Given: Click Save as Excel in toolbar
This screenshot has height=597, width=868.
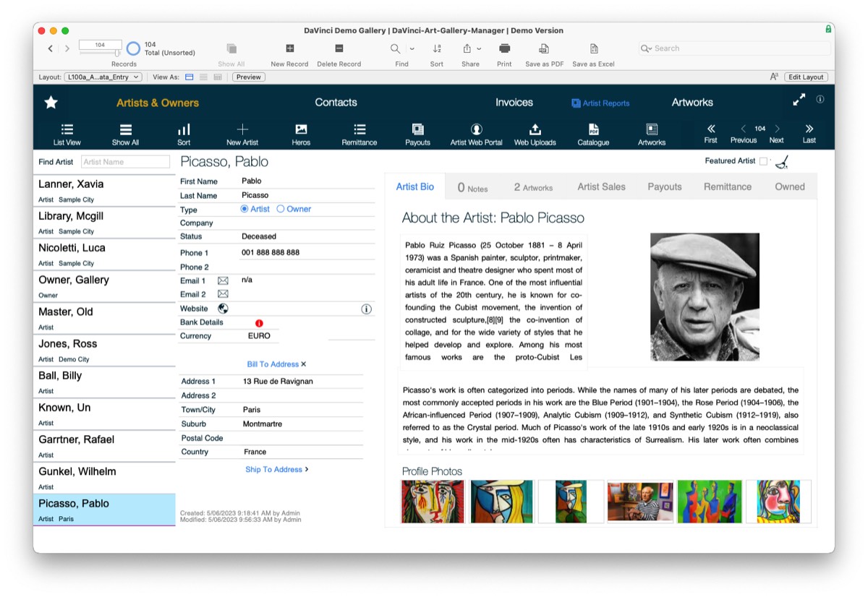Looking at the screenshot, I should (593, 54).
